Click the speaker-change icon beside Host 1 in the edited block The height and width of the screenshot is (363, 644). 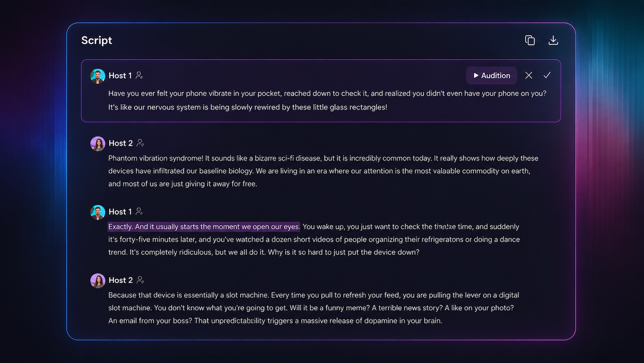140,76
